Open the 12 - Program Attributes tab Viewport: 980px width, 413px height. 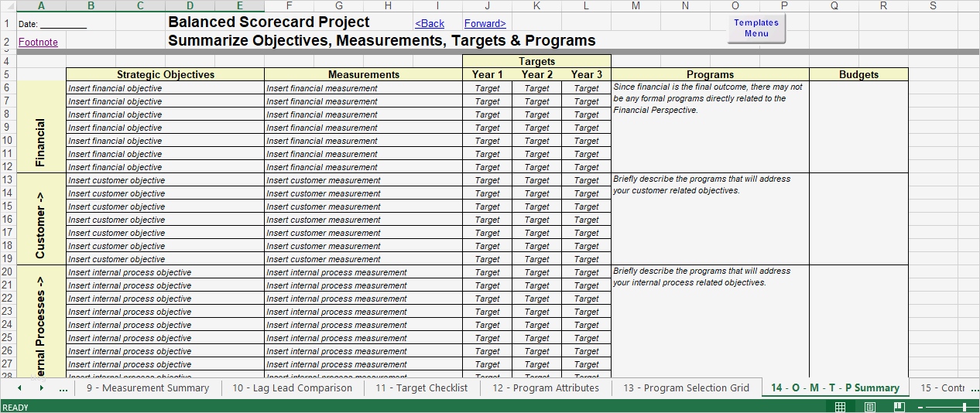pyautogui.click(x=545, y=388)
